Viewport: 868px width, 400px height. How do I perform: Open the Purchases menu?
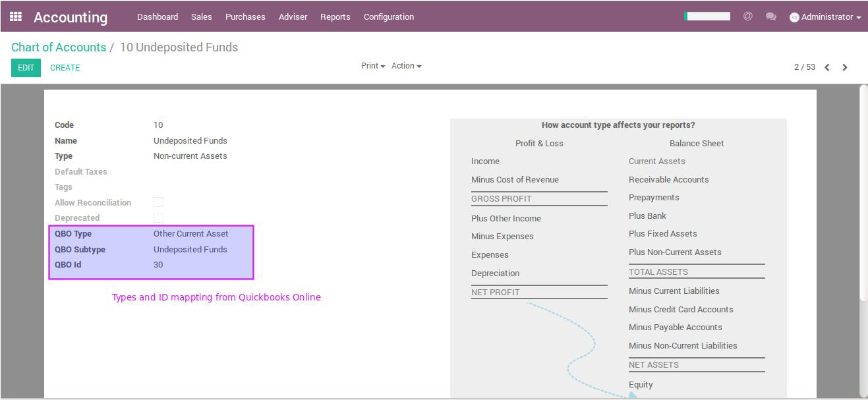pos(245,16)
